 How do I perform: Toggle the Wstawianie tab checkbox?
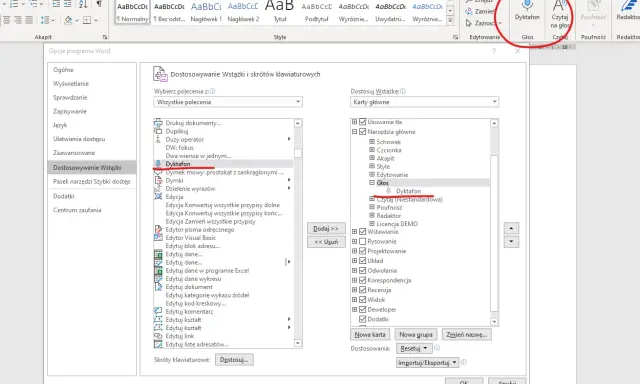tap(362, 232)
